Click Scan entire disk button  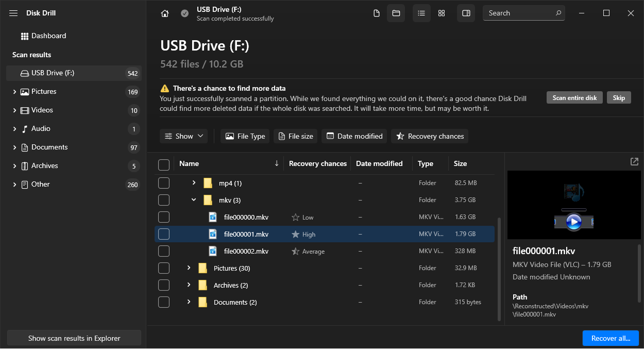(x=574, y=98)
